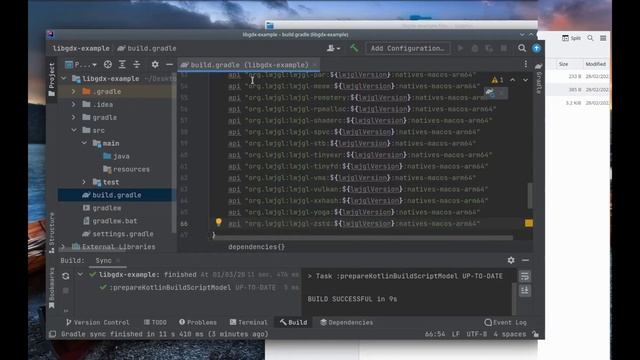
Task: Click the yellow warning indicator in editor
Action: pyautogui.click(x=497, y=80)
